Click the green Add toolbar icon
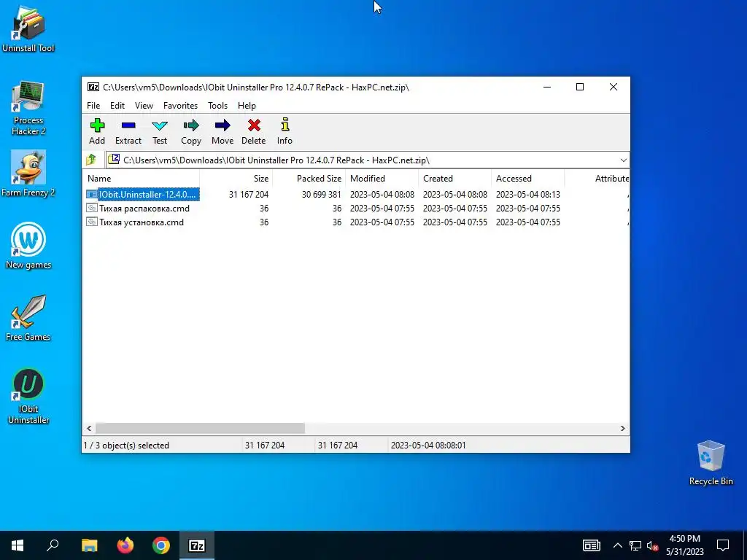747x560 pixels. [97, 125]
